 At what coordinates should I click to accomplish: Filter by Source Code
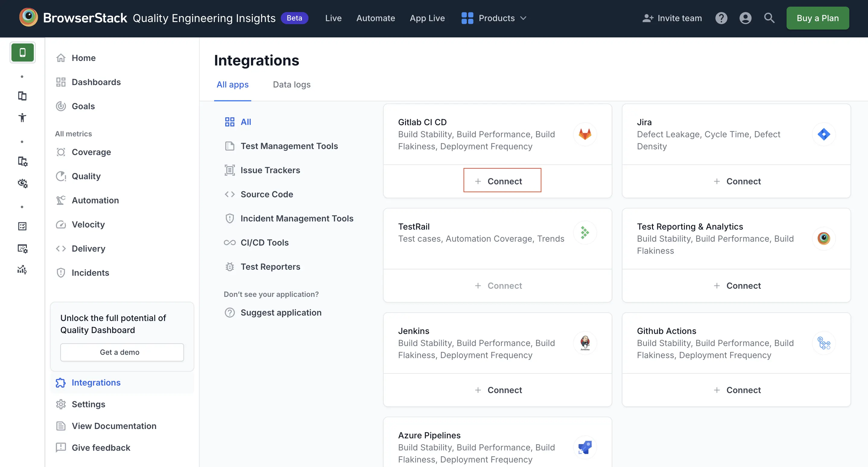tap(259, 194)
